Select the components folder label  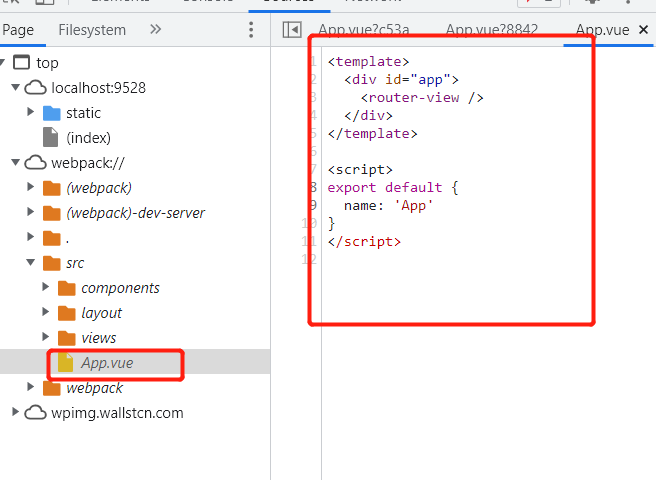pos(120,288)
